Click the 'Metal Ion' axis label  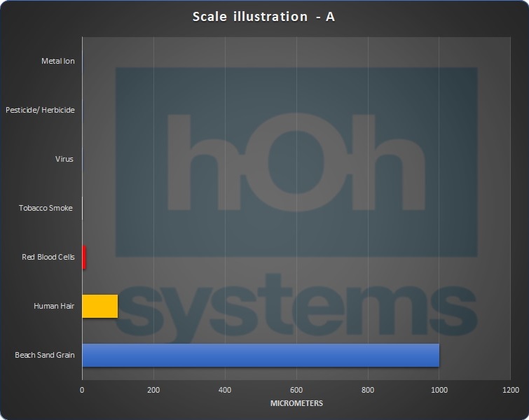(58, 61)
